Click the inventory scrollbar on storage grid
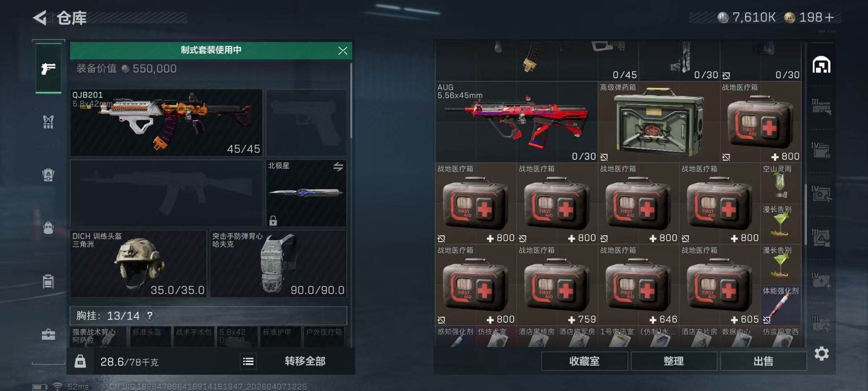Image resolution: width=868 pixels, height=391 pixels. [806, 214]
